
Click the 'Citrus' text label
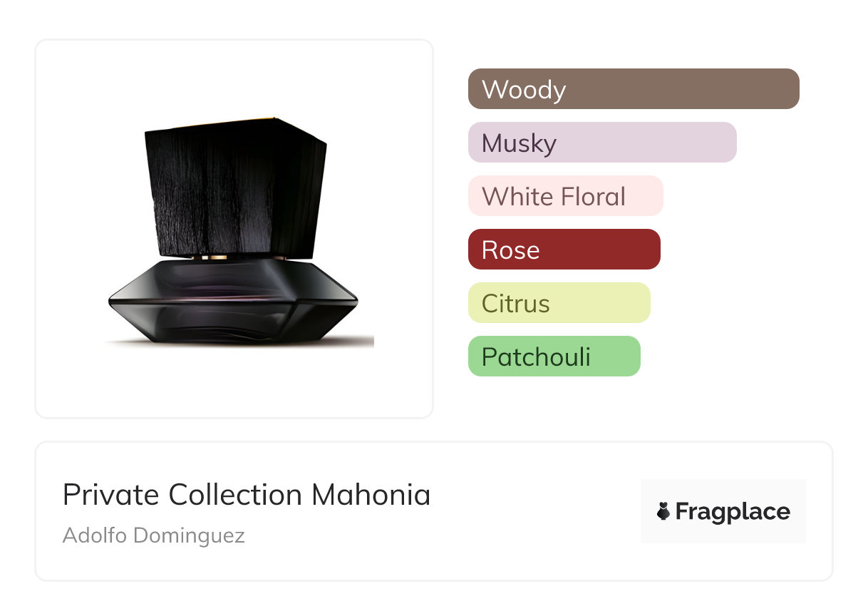[516, 304]
